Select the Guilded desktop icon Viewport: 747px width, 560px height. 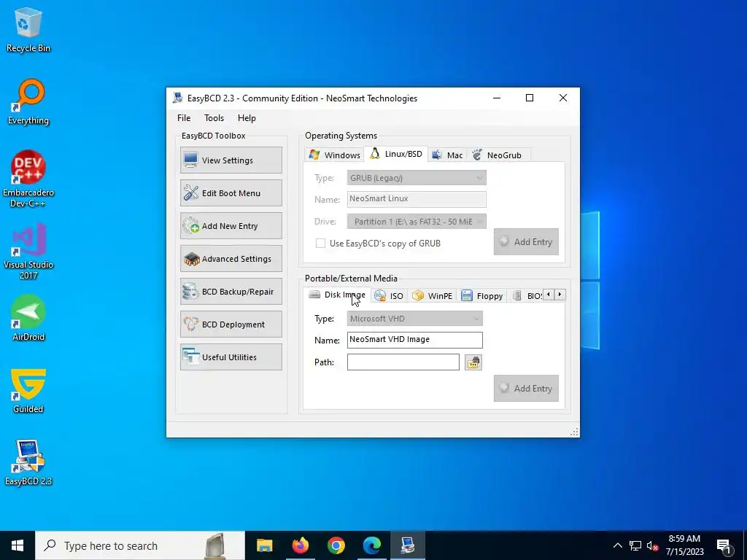[28, 391]
